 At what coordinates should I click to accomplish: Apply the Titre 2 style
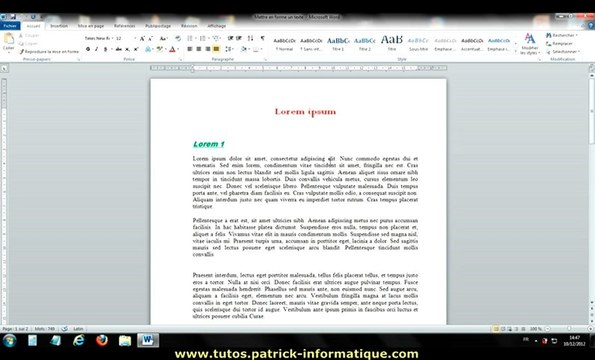(365, 44)
